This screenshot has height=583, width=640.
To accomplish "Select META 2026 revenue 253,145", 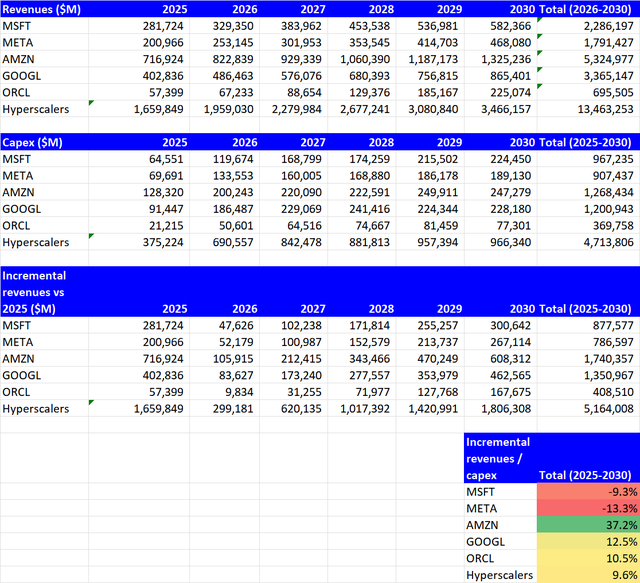I will point(224,42).
